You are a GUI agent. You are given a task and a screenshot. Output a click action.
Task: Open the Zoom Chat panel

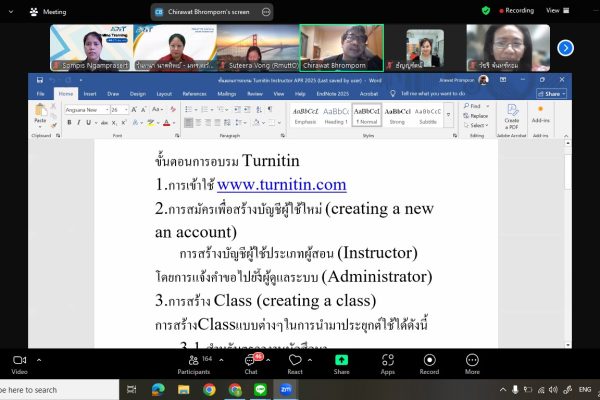(x=251, y=364)
